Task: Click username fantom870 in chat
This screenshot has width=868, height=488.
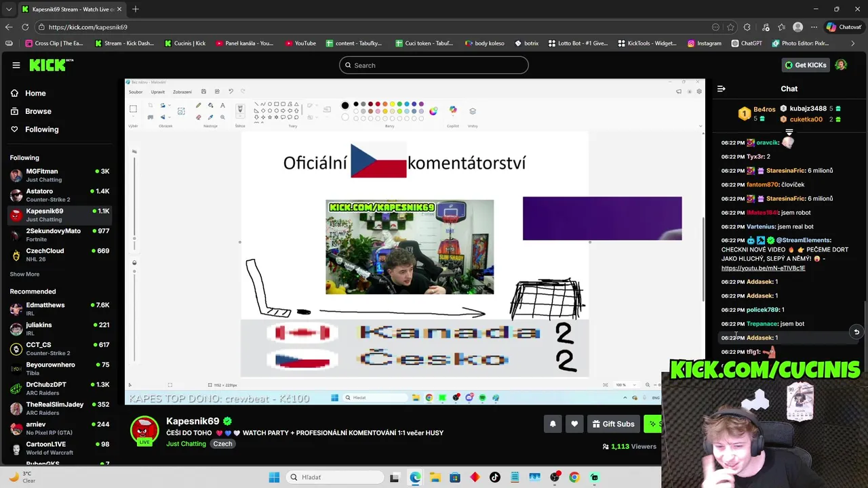Action: (x=762, y=184)
